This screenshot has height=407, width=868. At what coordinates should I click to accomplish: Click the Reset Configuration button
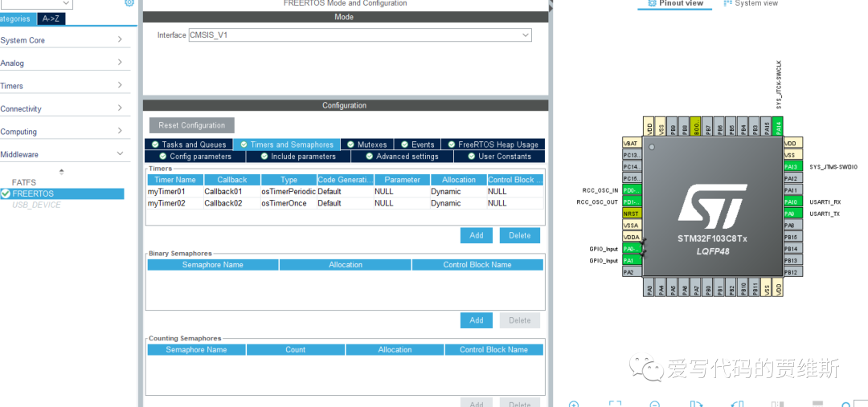[191, 125]
